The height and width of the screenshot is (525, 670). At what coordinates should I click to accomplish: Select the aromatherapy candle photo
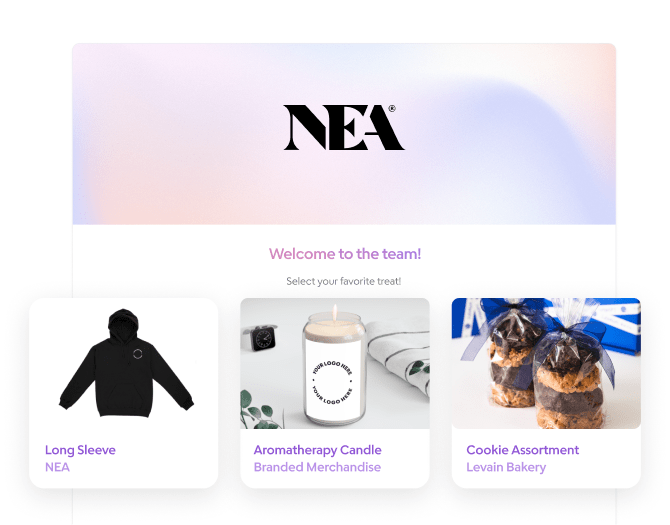(x=335, y=364)
